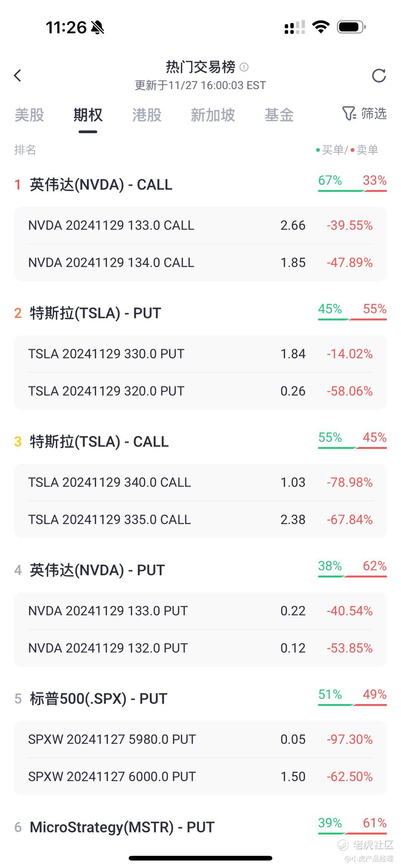Open MicroStrategy(MSTR) - PUT ranking entry

click(122, 827)
